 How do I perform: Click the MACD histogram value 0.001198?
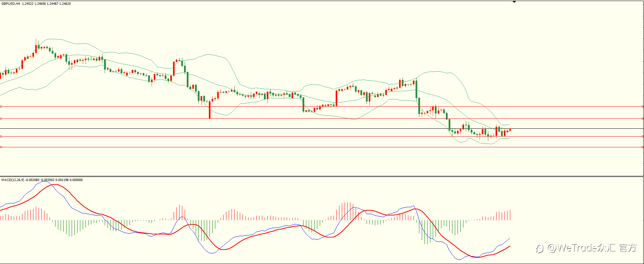pyautogui.click(x=62, y=180)
